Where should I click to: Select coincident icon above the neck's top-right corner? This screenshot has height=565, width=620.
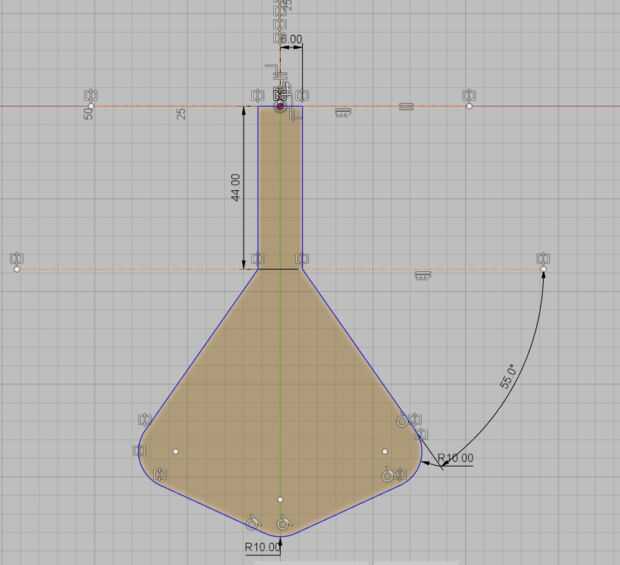click(x=302, y=95)
